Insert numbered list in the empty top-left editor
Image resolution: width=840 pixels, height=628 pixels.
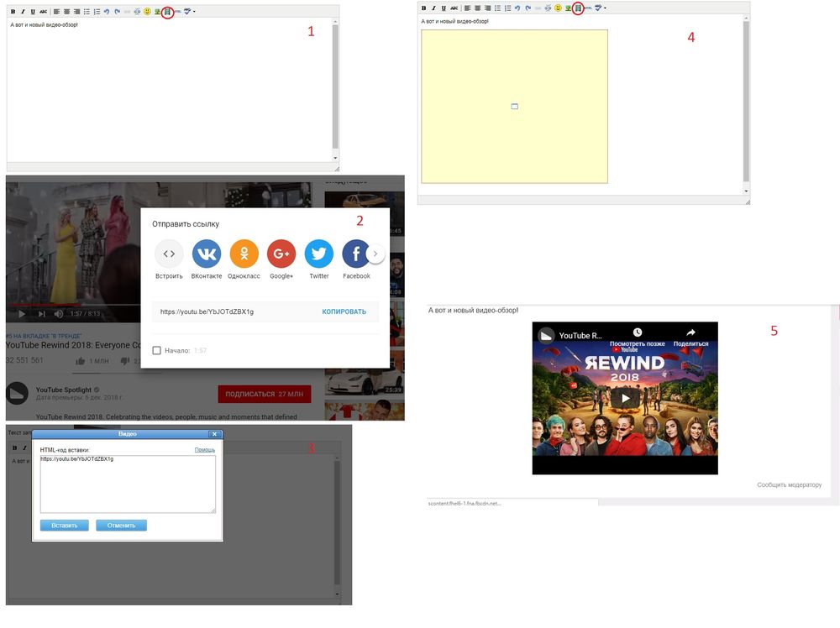(97, 11)
